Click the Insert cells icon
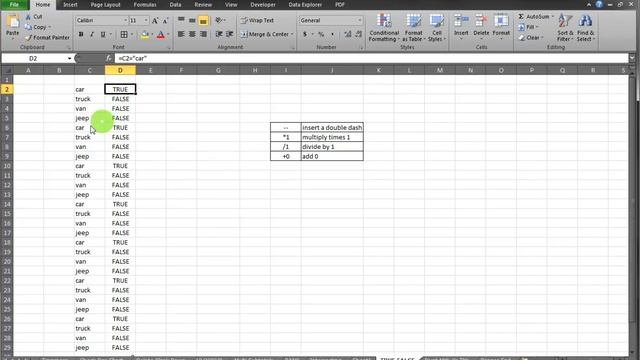 pos(461,20)
